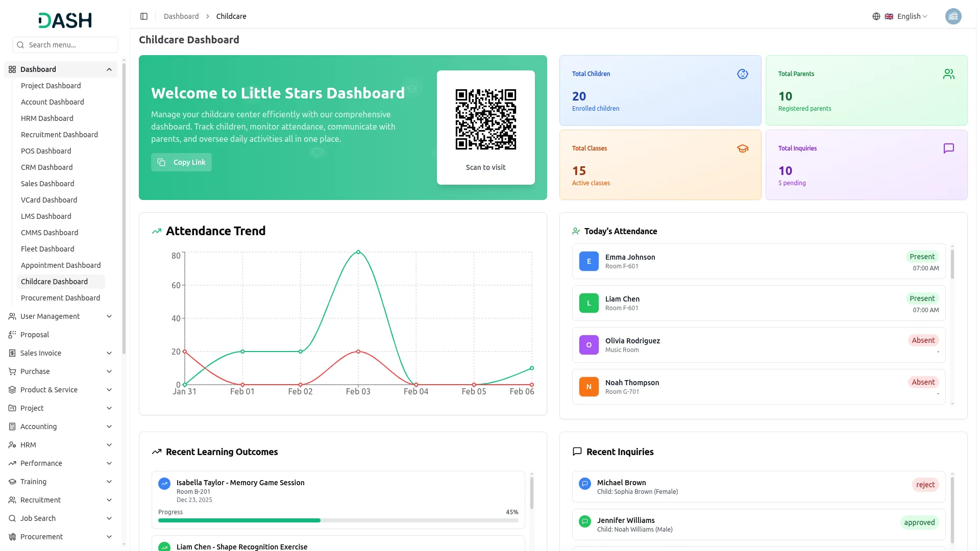Click the Total Classes graduation cap icon
The height and width of the screenshot is (551, 980).
point(742,148)
